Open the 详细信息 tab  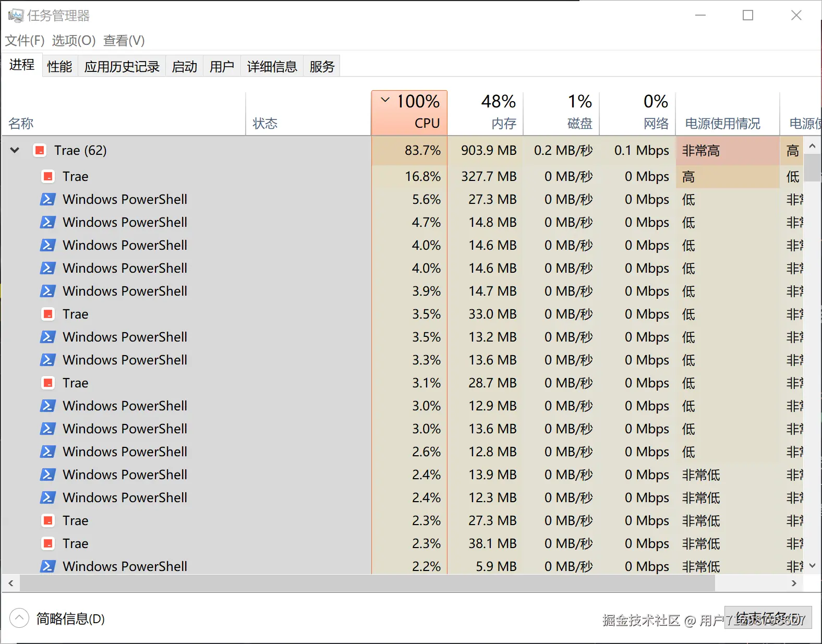pyautogui.click(x=272, y=67)
